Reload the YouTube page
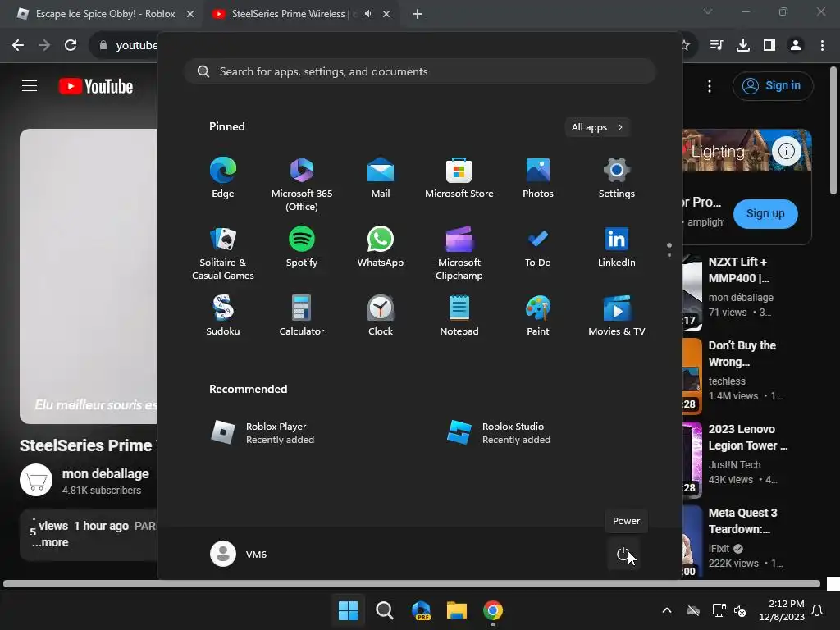Image resolution: width=840 pixels, height=630 pixels. (x=71, y=45)
